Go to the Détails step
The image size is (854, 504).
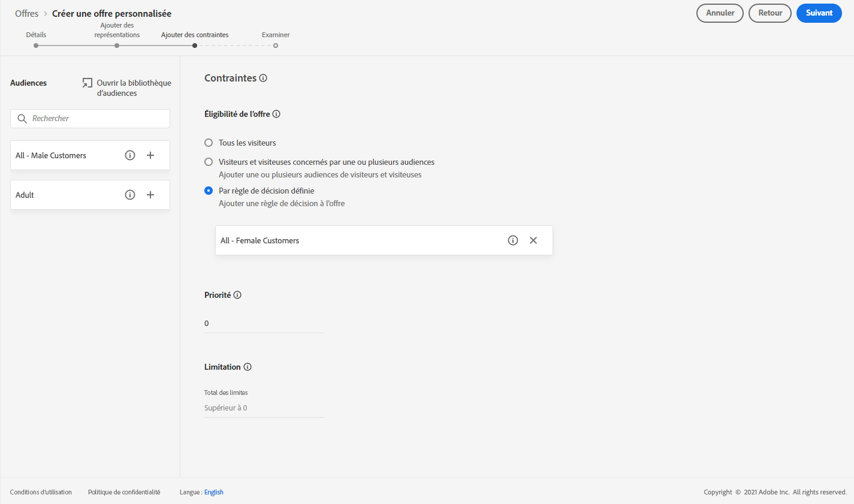36,46
